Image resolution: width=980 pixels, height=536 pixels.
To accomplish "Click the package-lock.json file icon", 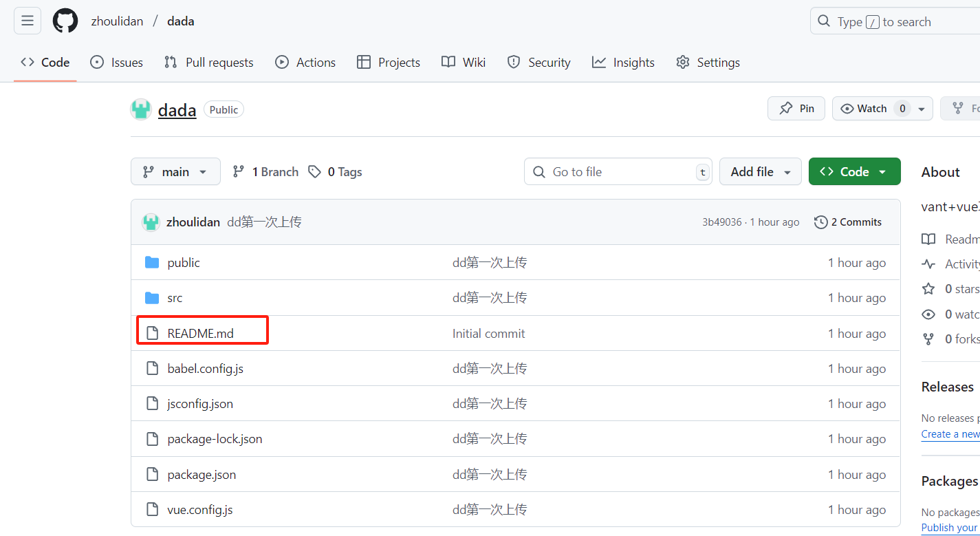I will click(x=152, y=438).
